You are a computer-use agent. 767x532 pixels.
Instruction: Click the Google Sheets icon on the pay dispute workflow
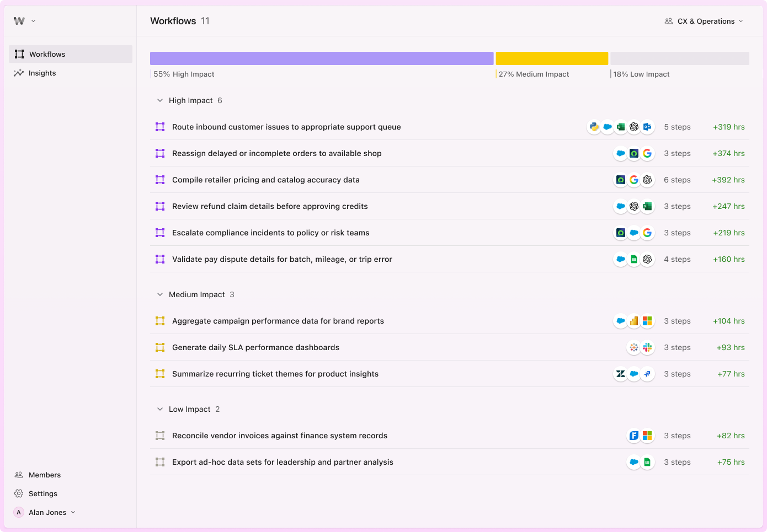(634, 259)
